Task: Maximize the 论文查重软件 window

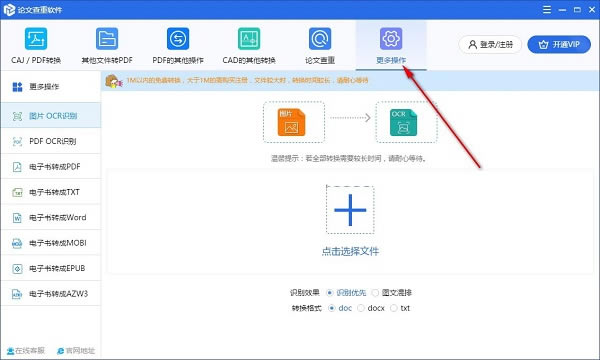Action: point(577,10)
